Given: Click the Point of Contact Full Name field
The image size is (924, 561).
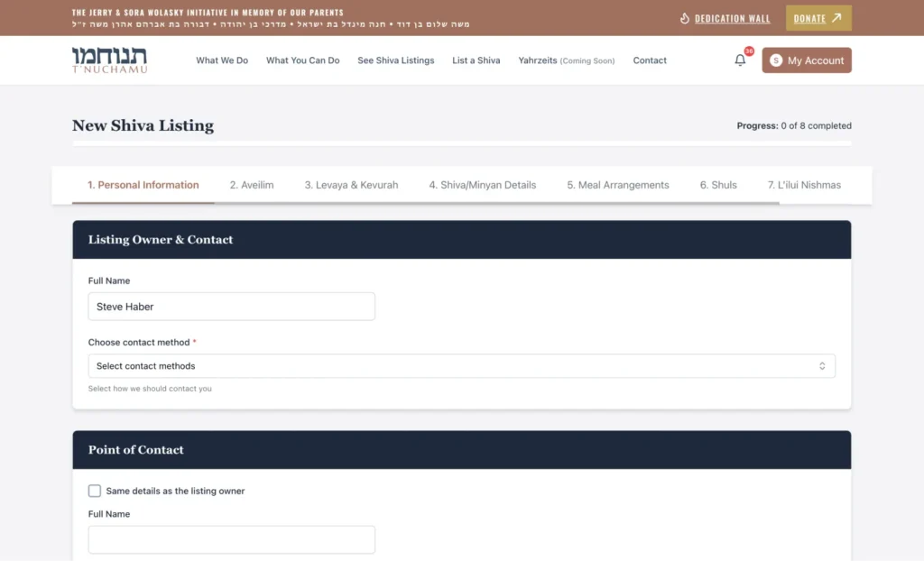Looking at the screenshot, I should click(x=231, y=539).
